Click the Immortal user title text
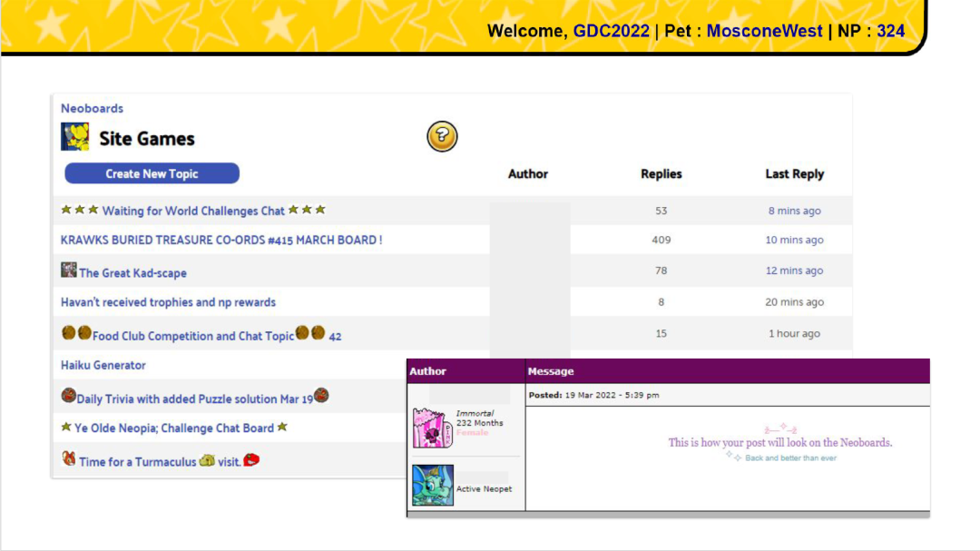The height and width of the screenshot is (551, 980). coord(475,413)
